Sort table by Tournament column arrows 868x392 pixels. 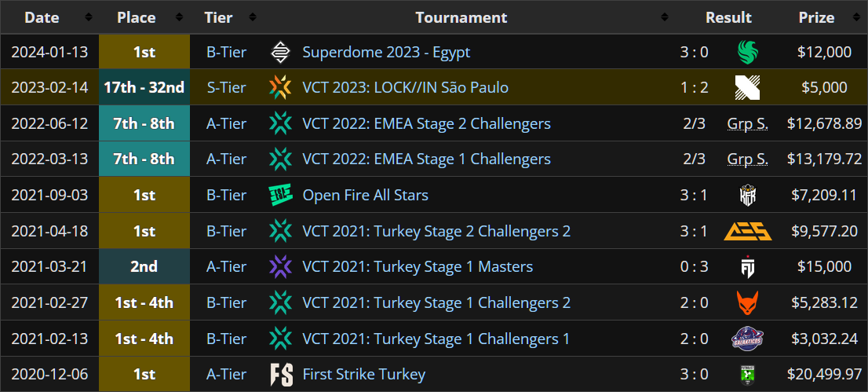click(x=665, y=18)
